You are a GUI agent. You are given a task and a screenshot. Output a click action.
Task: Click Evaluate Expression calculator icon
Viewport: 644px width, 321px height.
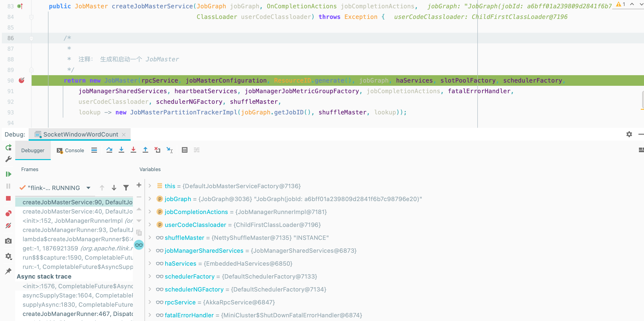[184, 150]
